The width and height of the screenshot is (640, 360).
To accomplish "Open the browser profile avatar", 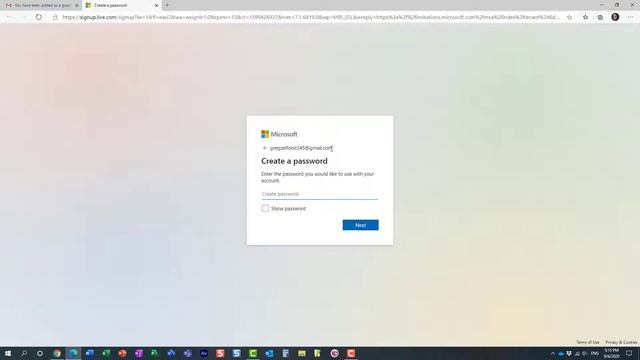I will (615, 17).
